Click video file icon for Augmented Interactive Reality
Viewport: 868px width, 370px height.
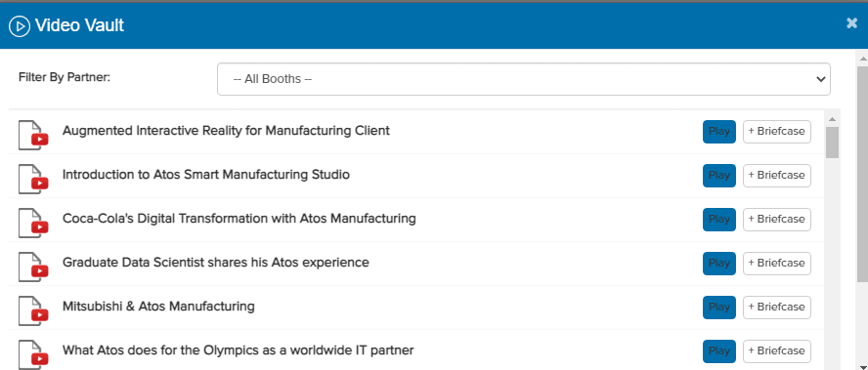pos(33,135)
